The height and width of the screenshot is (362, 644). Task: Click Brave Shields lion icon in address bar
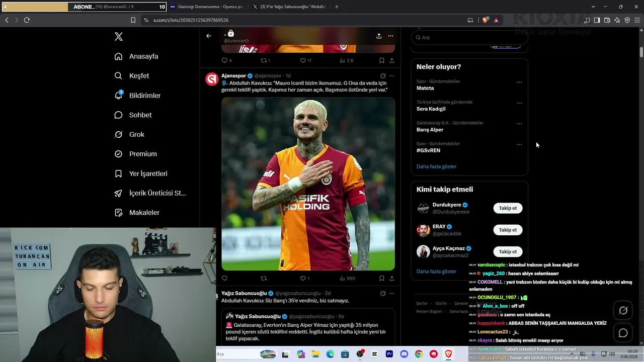click(485, 20)
